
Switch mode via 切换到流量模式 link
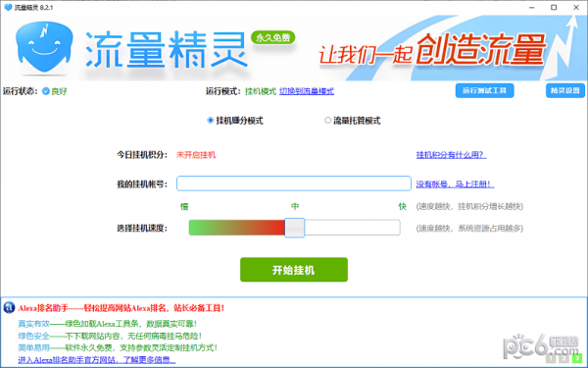tap(307, 91)
